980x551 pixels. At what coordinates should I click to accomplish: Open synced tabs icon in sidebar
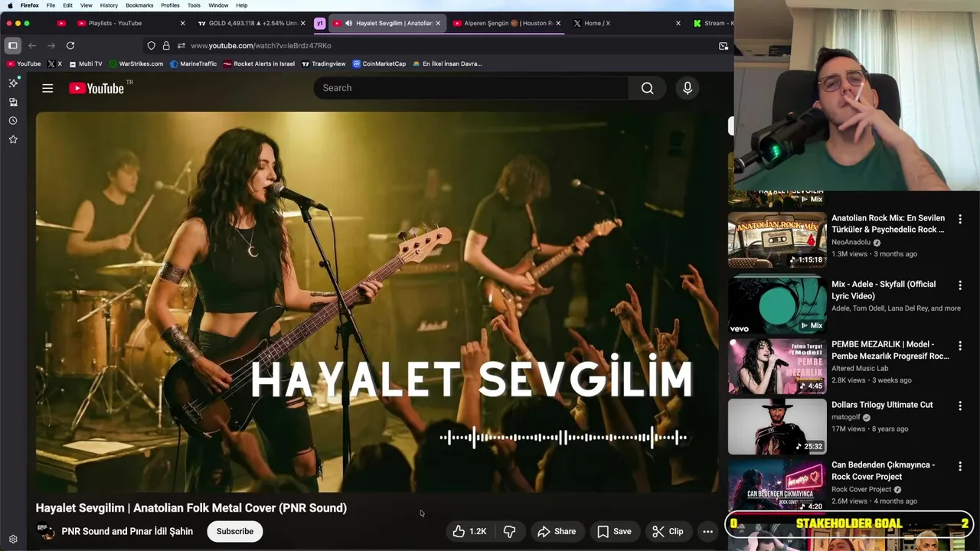pyautogui.click(x=13, y=102)
